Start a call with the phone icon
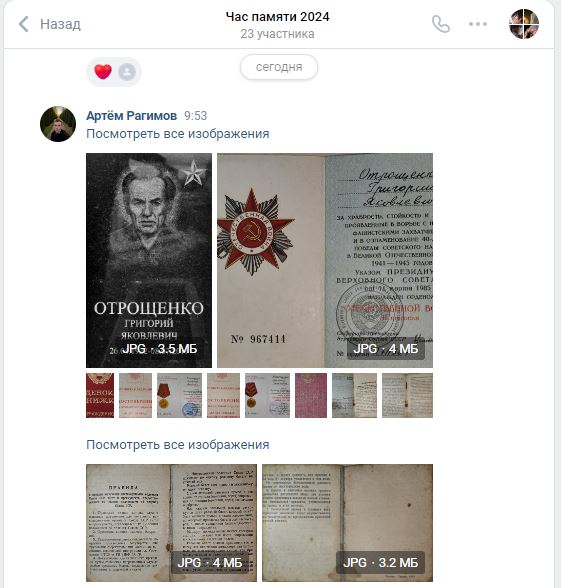The height and width of the screenshot is (588, 561). pyautogui.click(x=441, y=24)
